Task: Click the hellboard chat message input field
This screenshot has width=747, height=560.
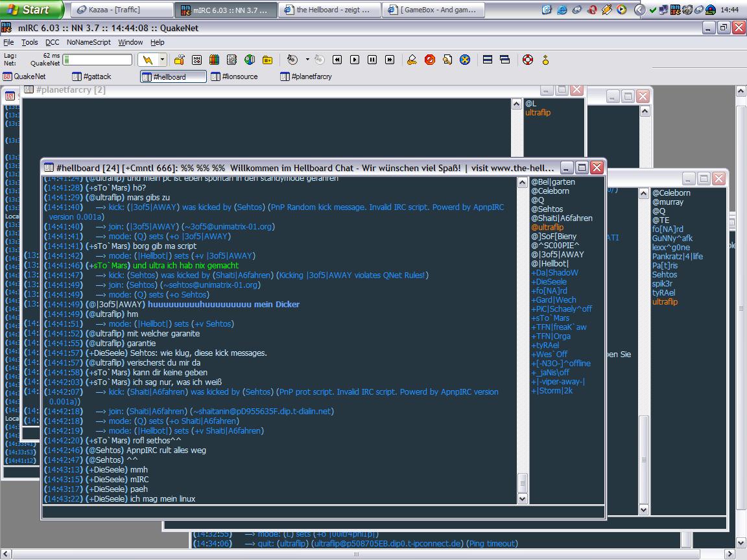Action: click(322, 512)
